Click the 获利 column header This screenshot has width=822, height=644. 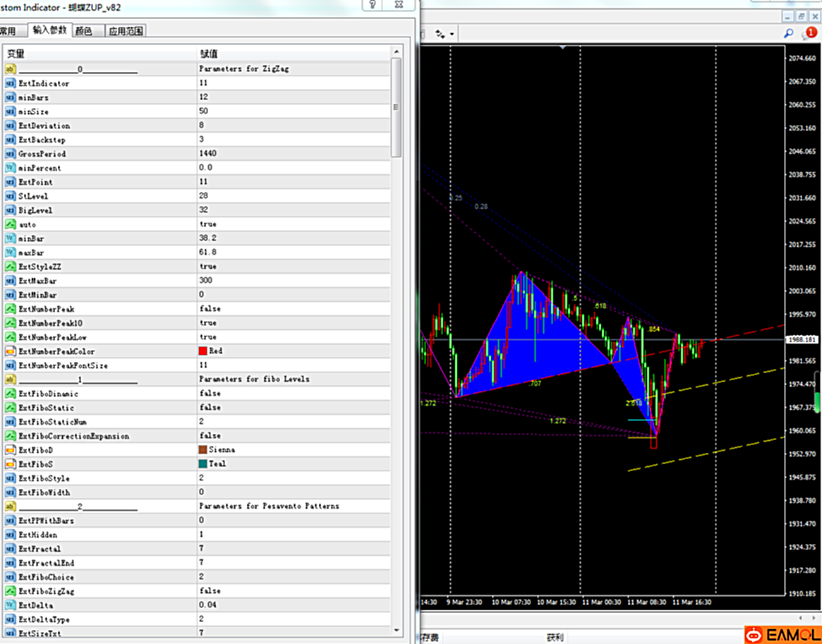555,638
